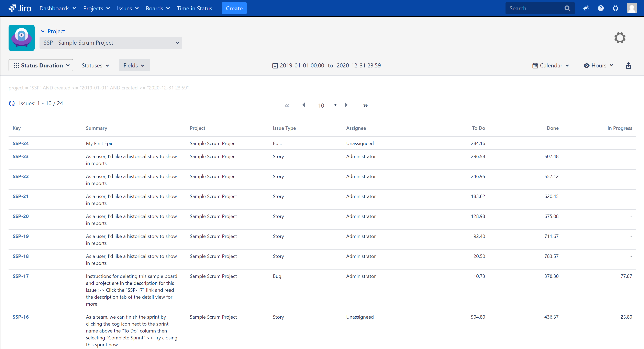Go to the last page of results
Viewport: 644px width, 349px height.
click(365, 106)
